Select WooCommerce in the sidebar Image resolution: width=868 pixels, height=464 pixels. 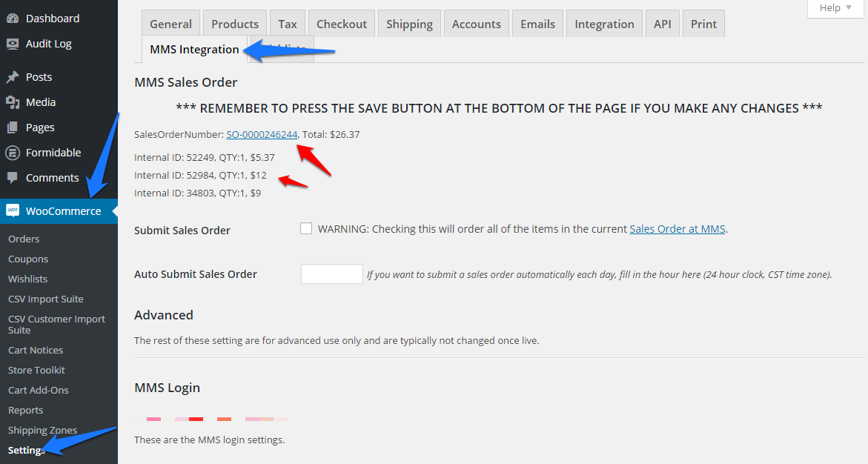point(59,211)
